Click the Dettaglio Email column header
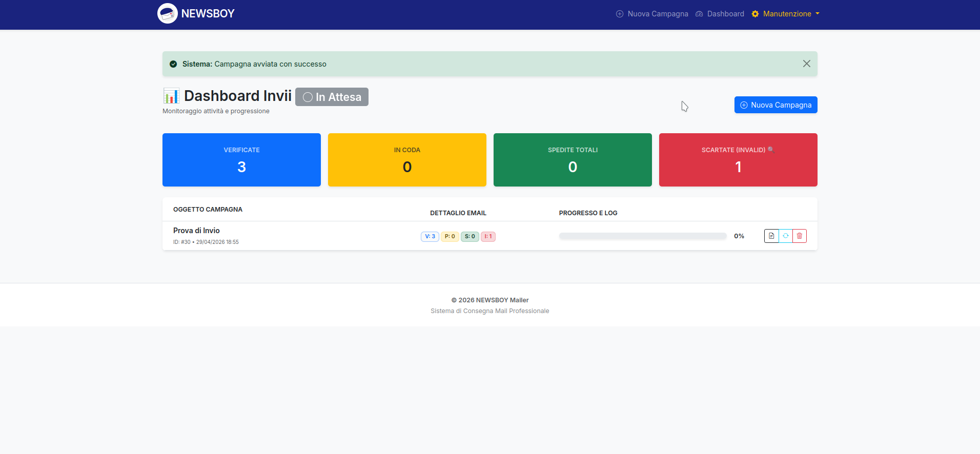 tap(458, 213)
